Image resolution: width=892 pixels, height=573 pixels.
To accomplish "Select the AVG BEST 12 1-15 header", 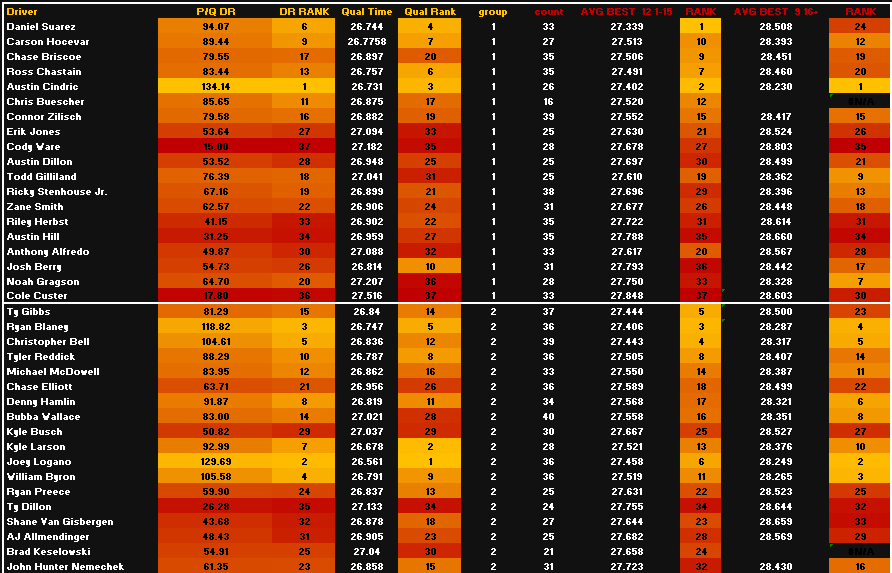I will coord(626,11).
